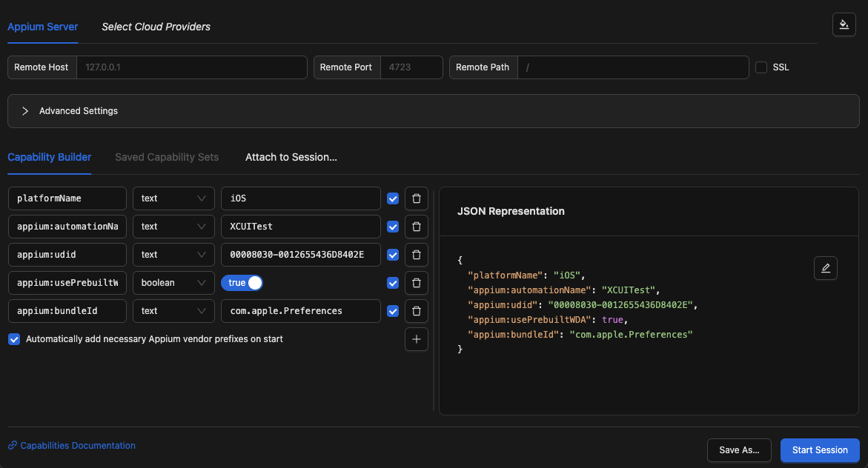Delete the appium:bundleId capability row
This screenshot has height=468, width=868.
coord(416,310)
